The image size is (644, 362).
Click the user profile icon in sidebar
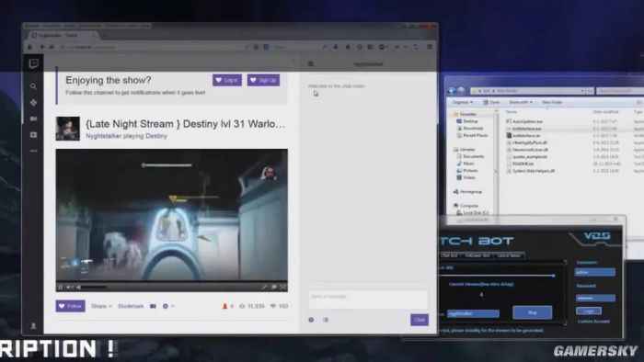coord(34,326)
